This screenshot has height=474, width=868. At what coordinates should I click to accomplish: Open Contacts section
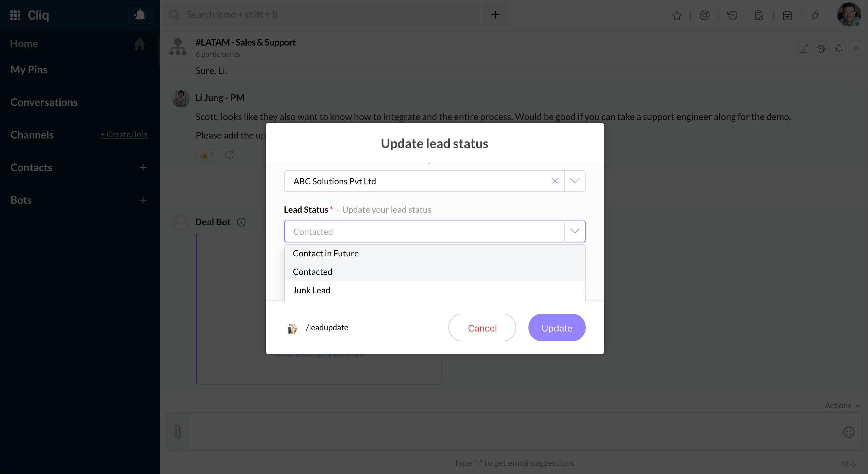tap(31, 167)
